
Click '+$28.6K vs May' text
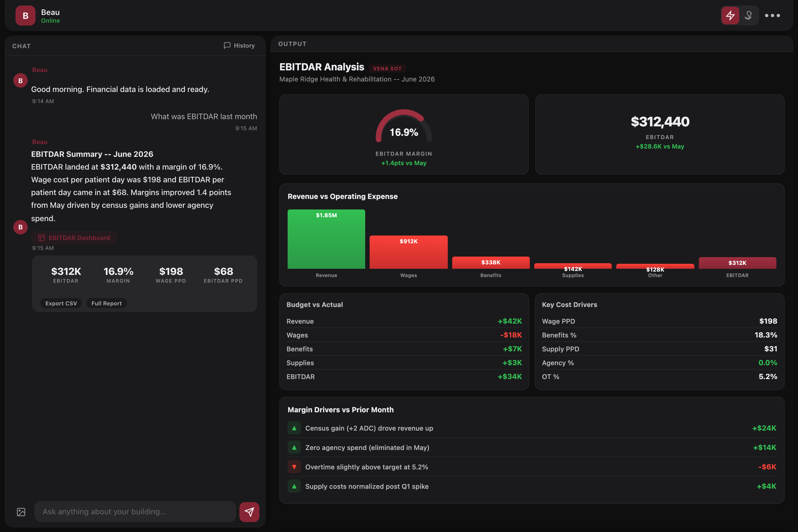[x=660, y=146]
